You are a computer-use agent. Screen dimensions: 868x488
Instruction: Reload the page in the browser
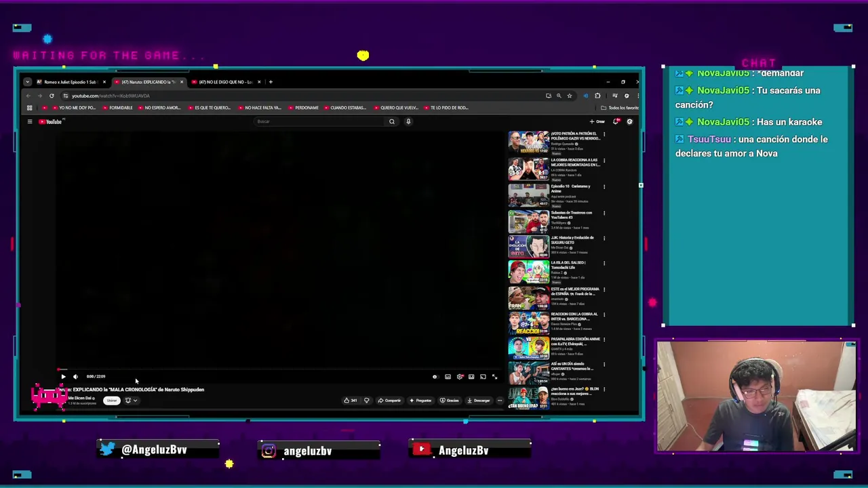point(52,96)
